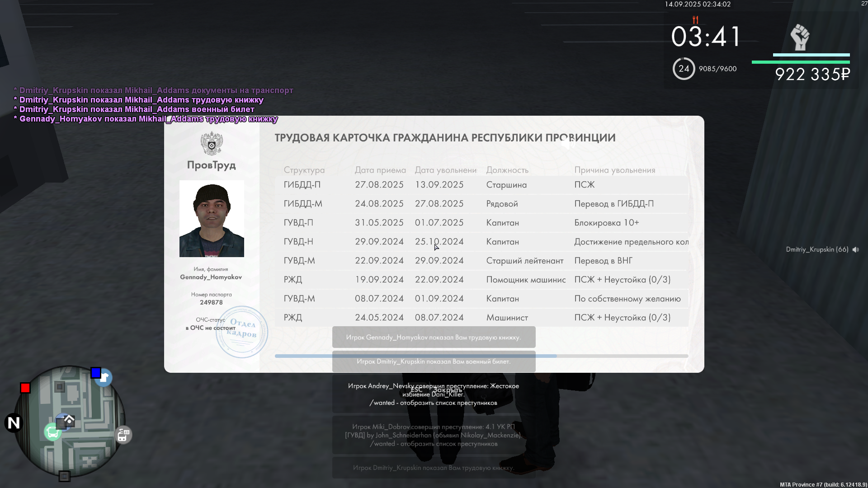
Task: Click speaker icon next to Dmitriy_Krupskin
Action: click(x=855, y=249)
